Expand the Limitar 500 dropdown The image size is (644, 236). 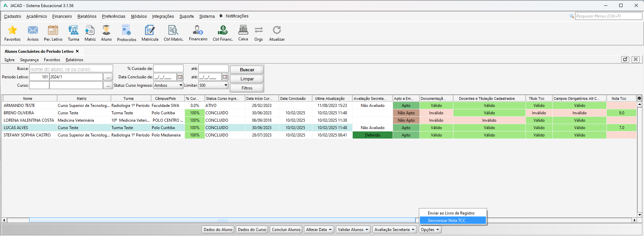tap(226, 85)
